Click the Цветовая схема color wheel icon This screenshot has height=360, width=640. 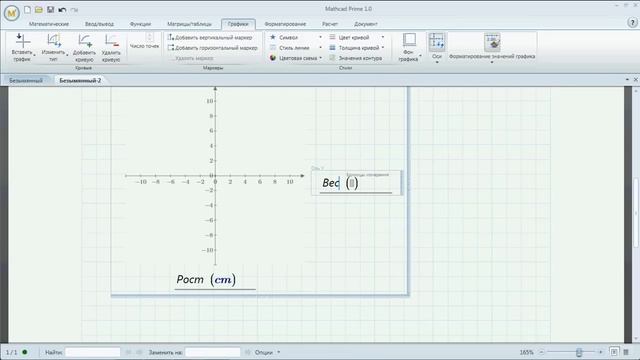pyautogui.click(x=273, y=58)
